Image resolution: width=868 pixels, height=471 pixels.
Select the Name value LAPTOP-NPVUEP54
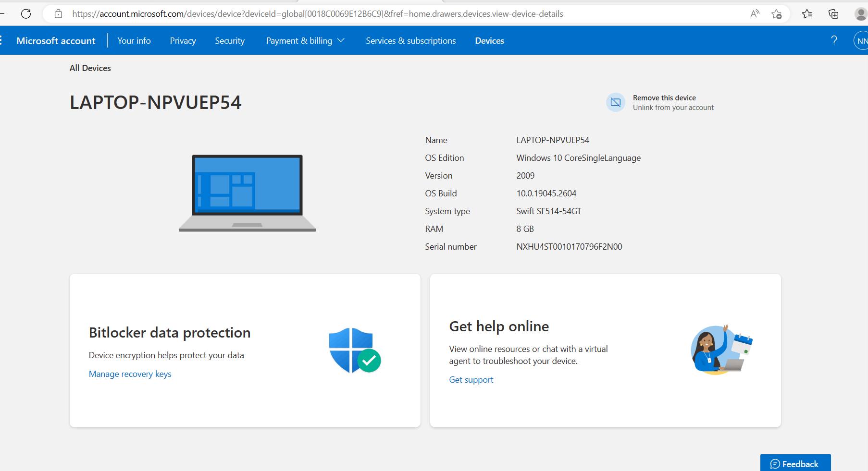[x=553, y=140]
